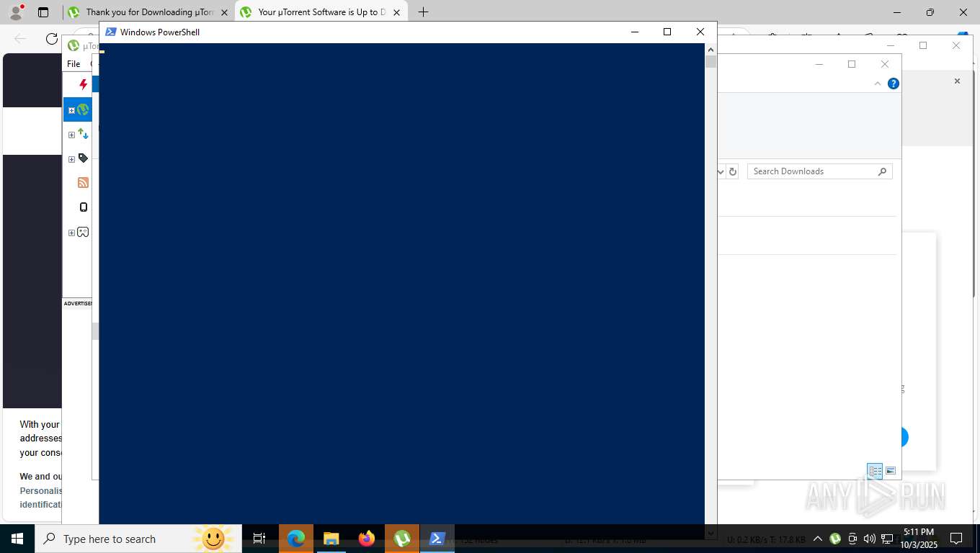The height and width of the screenshot is (553, 980).
Task: Collapse the File Explorer ribbon chevron
Action: tap(877, 84)
